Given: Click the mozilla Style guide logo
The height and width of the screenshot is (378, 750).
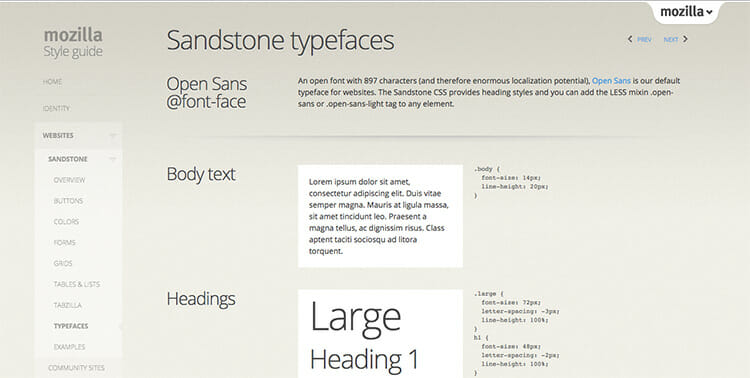Looking at the screenshot, I should tap(73, 43).
